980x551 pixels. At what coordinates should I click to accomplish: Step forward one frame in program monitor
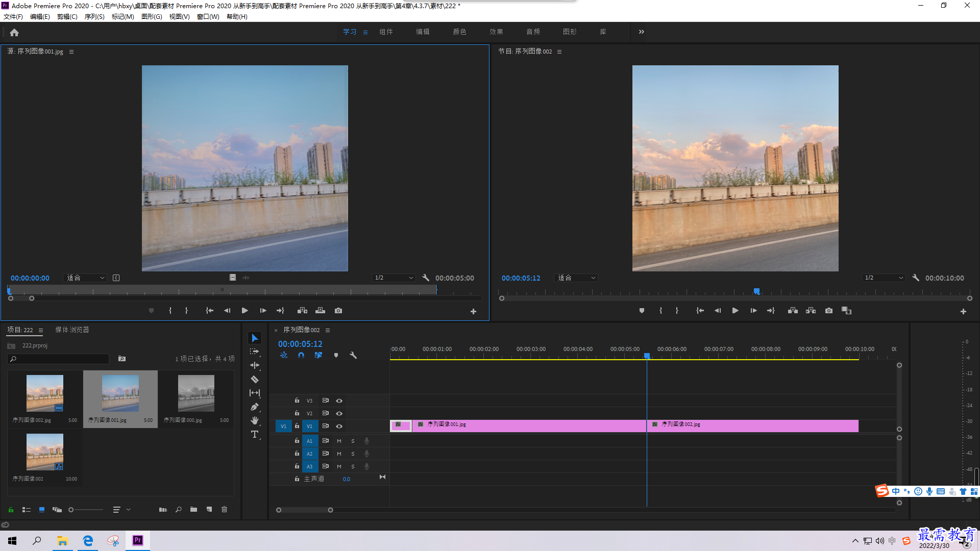(x=753, y=311)
